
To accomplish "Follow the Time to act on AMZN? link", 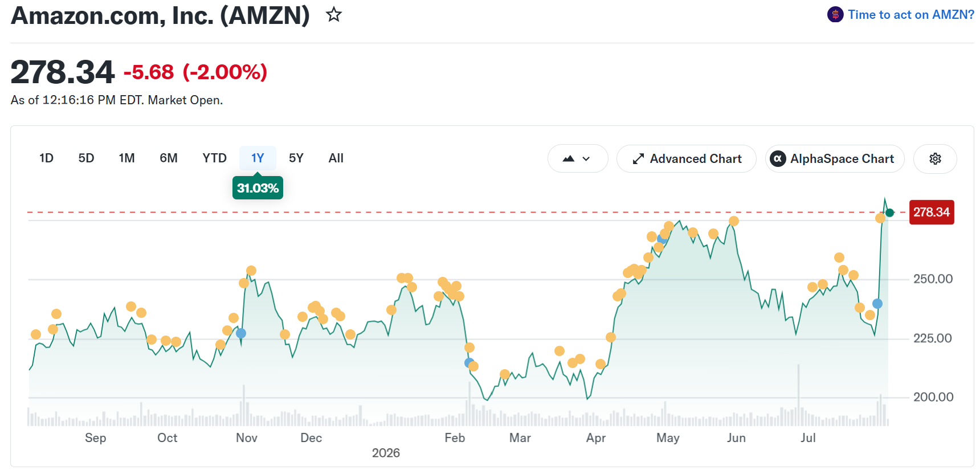I will (910, 15).
